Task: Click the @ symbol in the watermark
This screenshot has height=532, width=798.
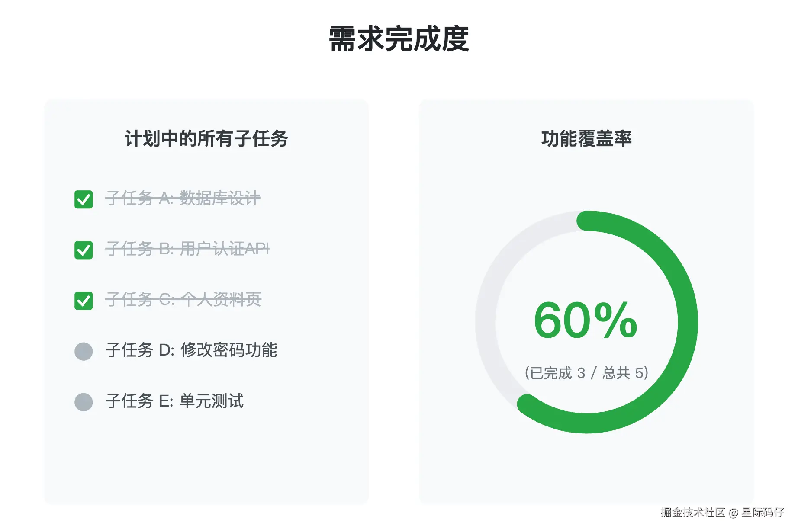Action: coord(733,513)
